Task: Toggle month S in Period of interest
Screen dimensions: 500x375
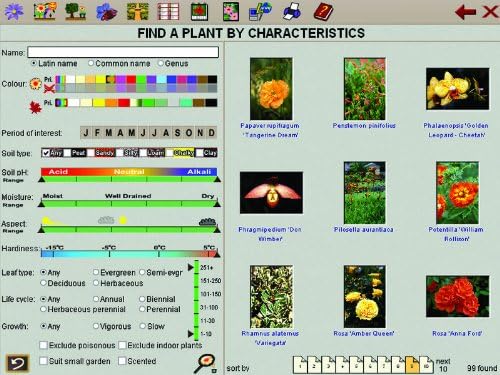Action: click(178, 133)
